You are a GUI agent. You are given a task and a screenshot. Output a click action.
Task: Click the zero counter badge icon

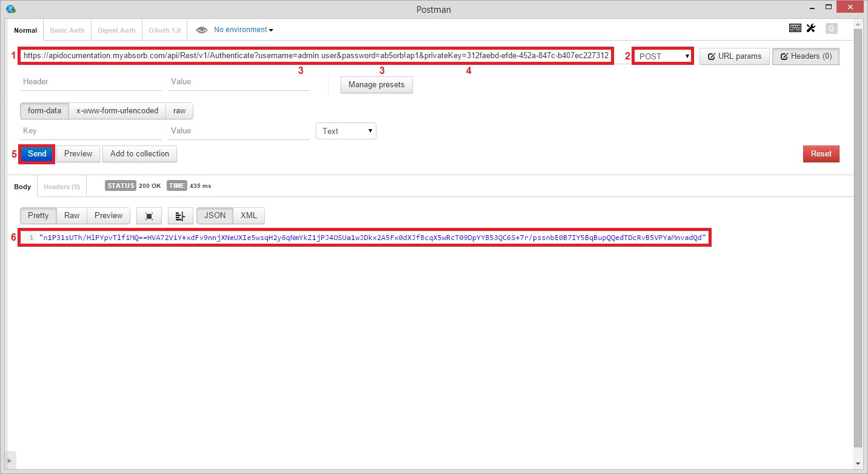click(x=832, y=28)
